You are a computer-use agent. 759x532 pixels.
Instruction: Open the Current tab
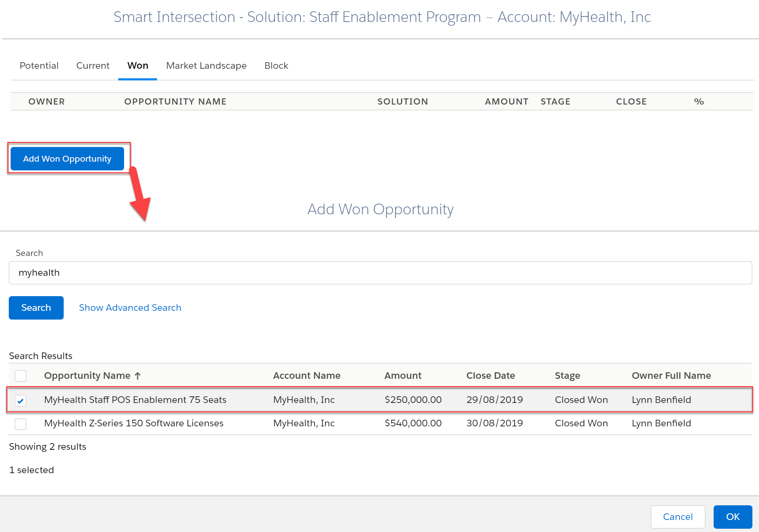click(x=93, y=65)
